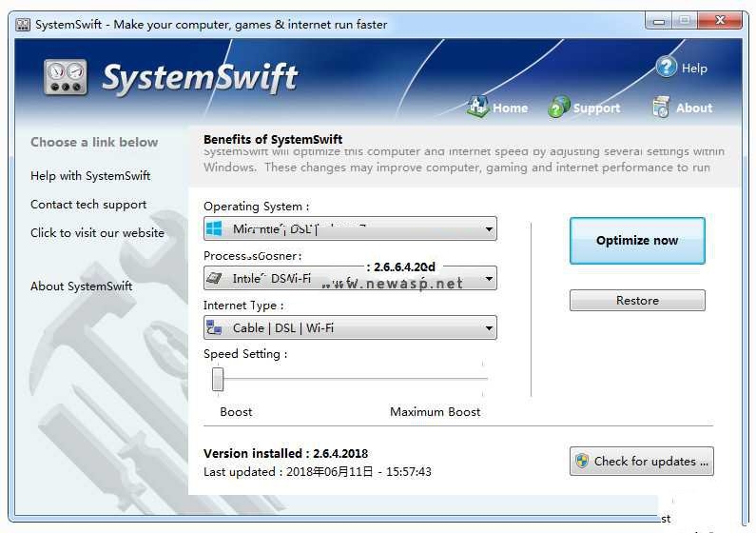Image resolution: width=756 pixels, height=533 pixels.
Task: Minimize the SystemSwift window
Action: pos(659,21)
